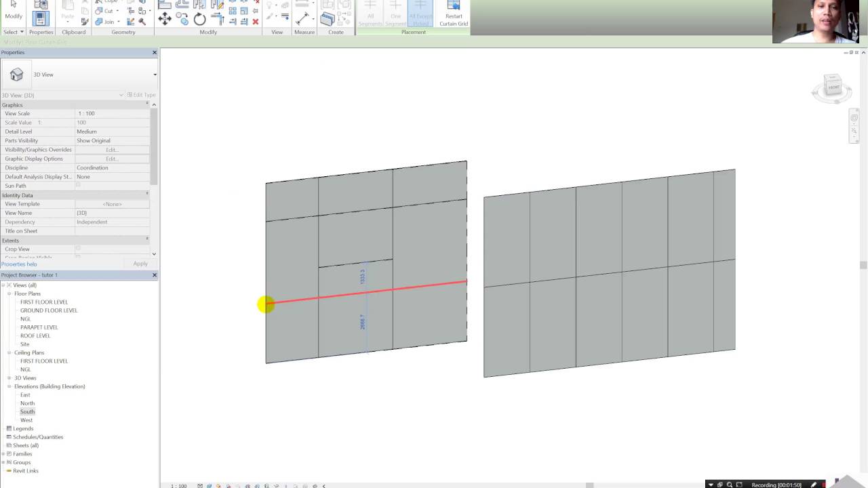Close the Project Browser panel
868x488 pixels.
pyautogui.click(x=154, y=274)
